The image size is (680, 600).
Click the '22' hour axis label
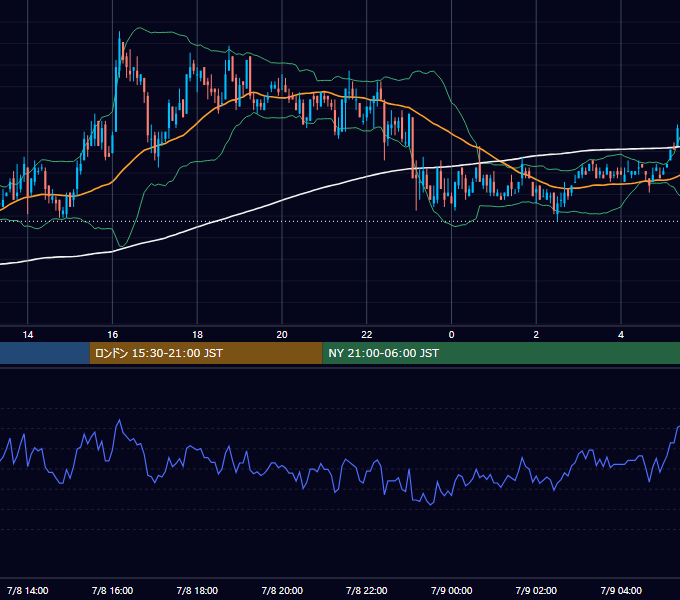point(367,335)
